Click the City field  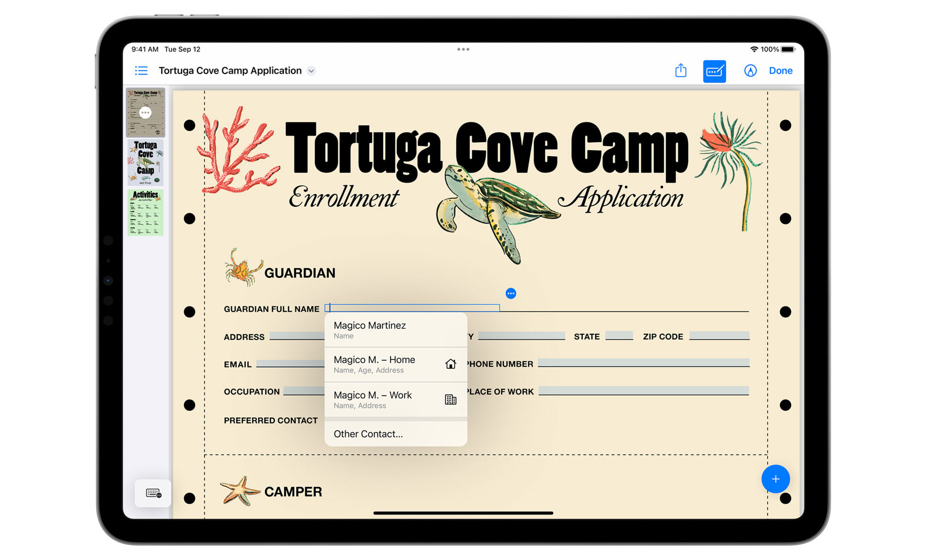[x=522, y=336]
